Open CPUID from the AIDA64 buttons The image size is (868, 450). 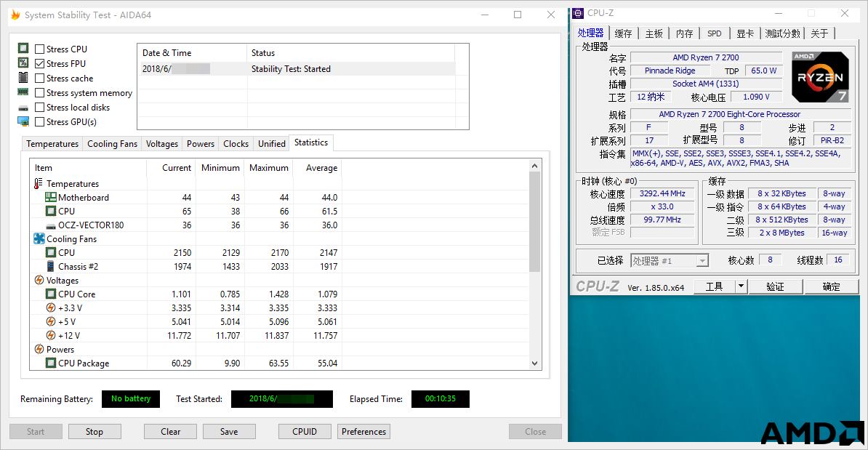[305, 432]
